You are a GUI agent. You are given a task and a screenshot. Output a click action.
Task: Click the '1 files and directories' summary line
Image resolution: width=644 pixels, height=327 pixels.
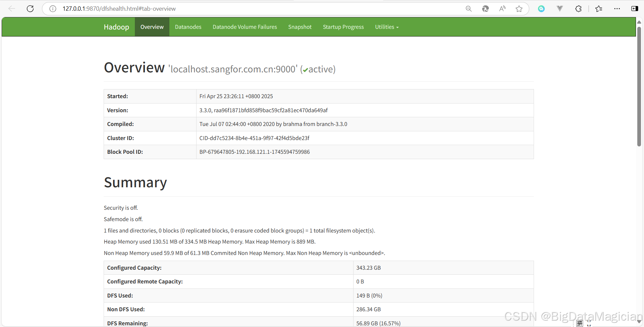tap(239, 231)
